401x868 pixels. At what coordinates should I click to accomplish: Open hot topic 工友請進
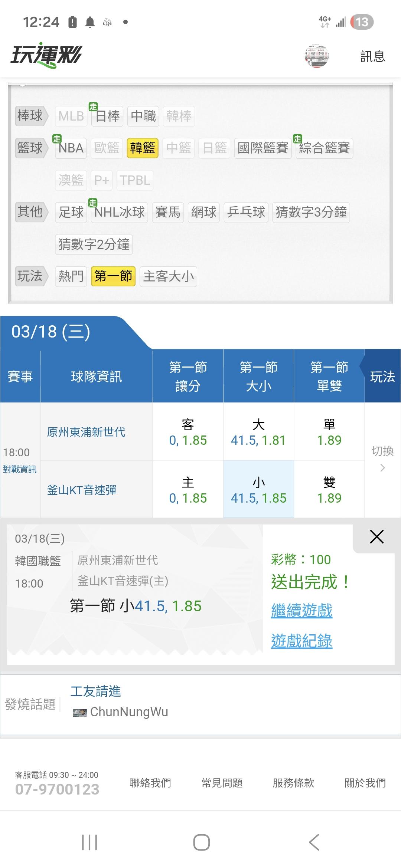[96, 691]
